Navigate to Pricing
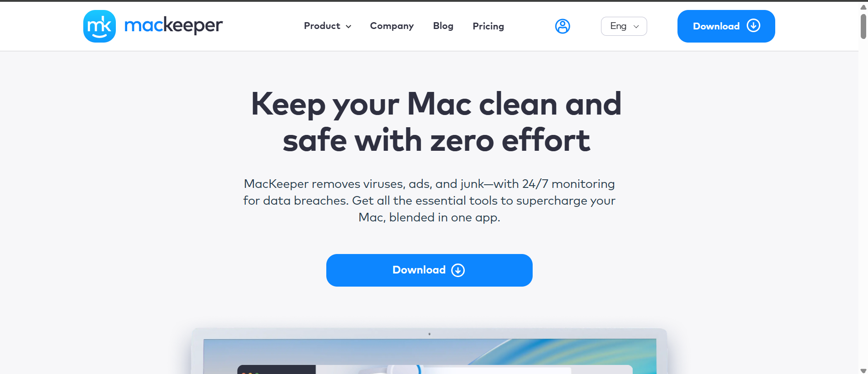This screenshot has height=374, width=868. (x=488, y=26)
